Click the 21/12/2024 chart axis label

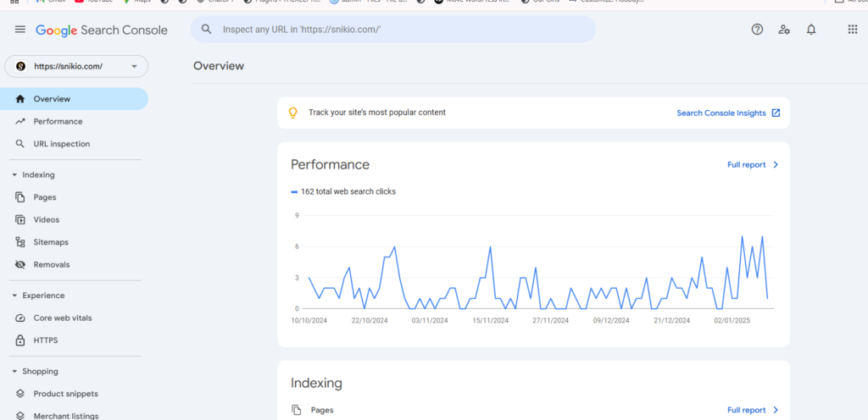[x=671, y=320]
